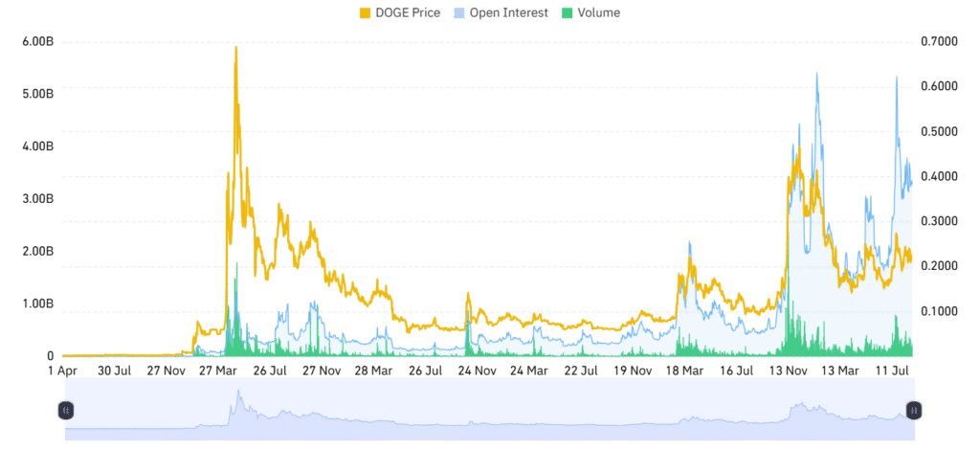
Task: Toggle the Volume legend series
Action: [590, 12]
